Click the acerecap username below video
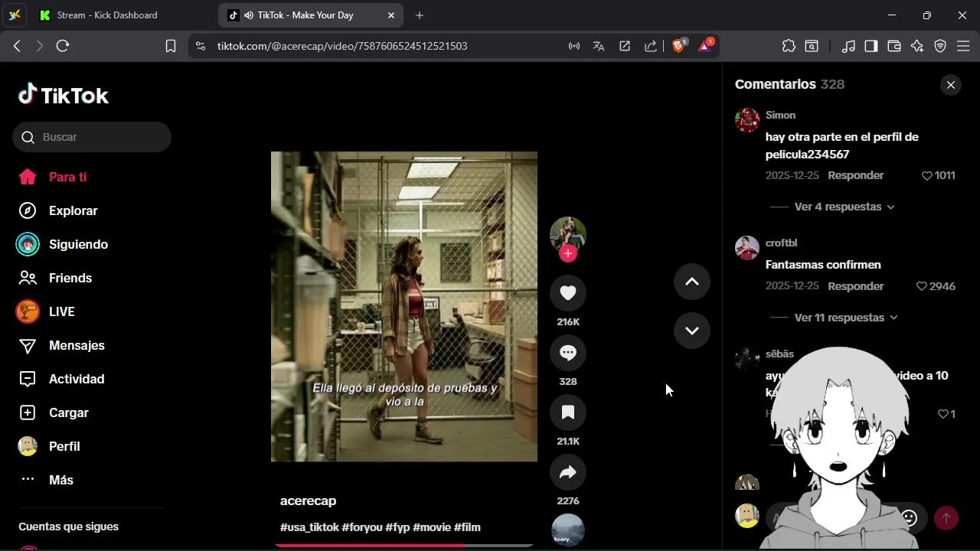The height and width of the screenshot is (551, 980). [x=308, y=500]
